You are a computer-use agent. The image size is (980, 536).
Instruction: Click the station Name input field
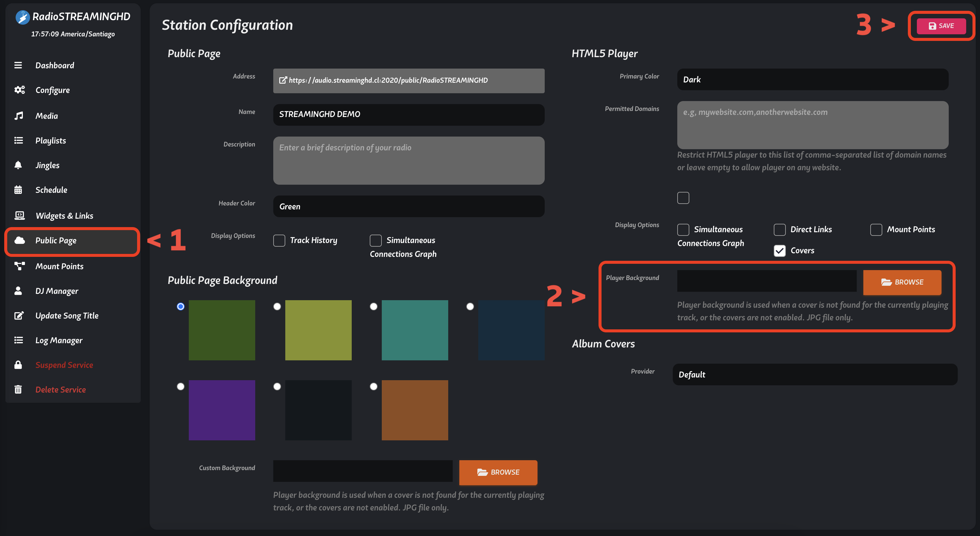[x=409, y=114]
